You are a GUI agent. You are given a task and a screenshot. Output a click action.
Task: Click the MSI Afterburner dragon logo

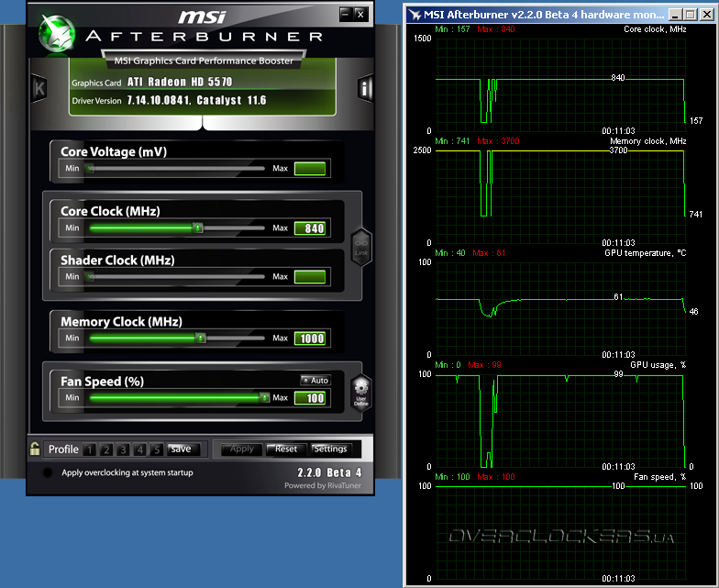57,33
